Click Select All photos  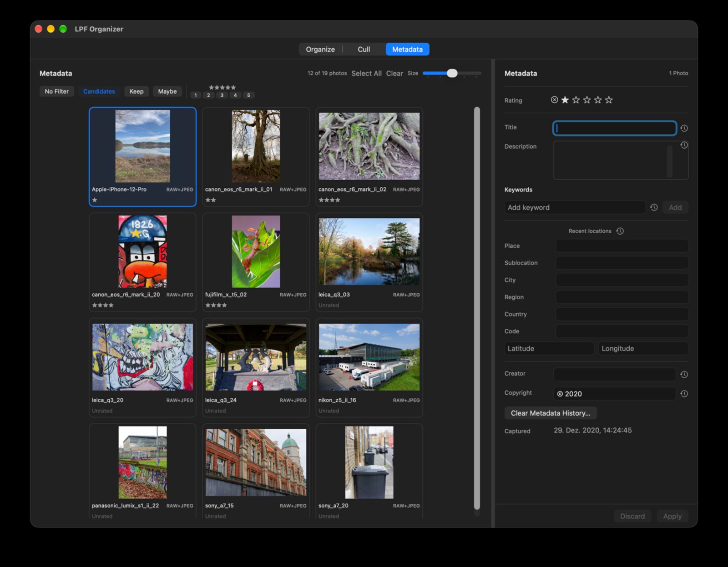coord(366,73)
